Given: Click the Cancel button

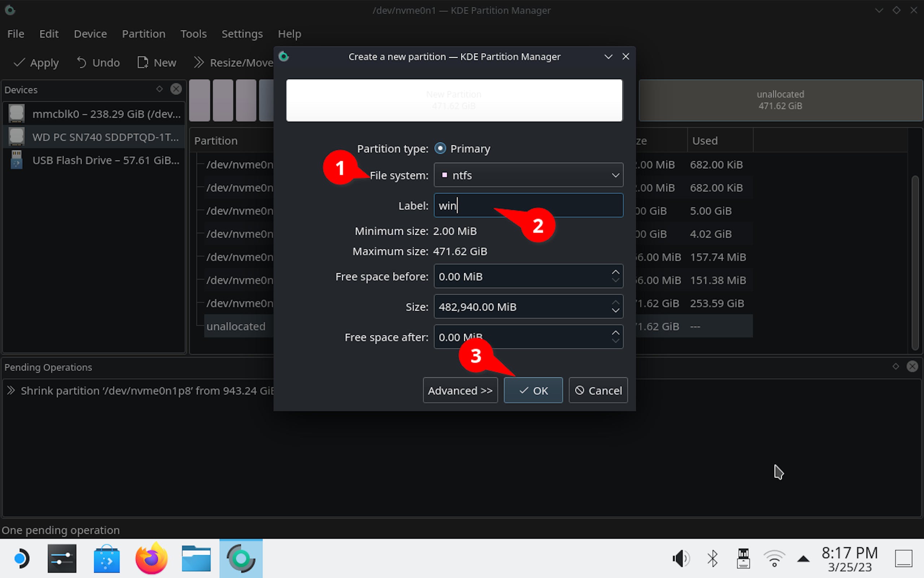Looking at the screenshot, I should point(598,390).
